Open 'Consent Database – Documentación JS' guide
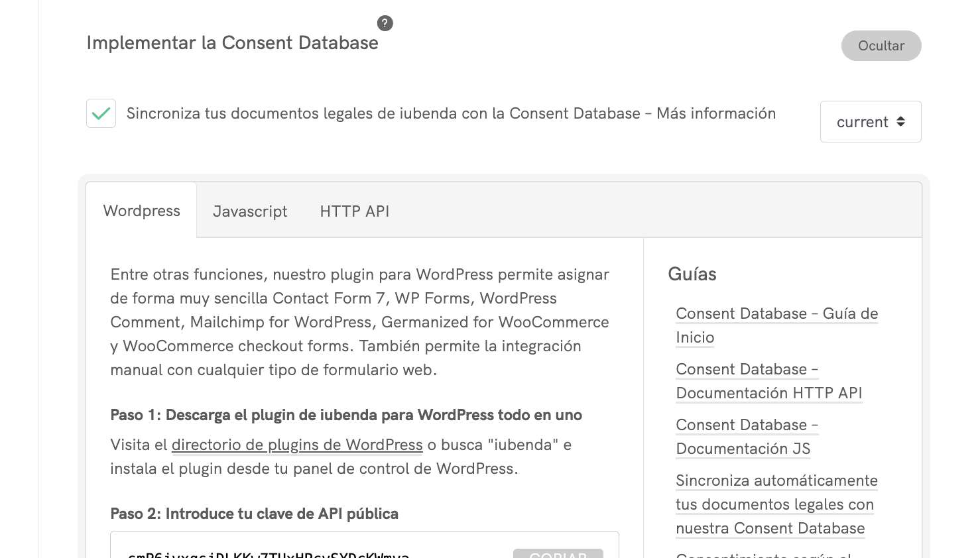Screen dimensions: 980x558 coord(747,437)
